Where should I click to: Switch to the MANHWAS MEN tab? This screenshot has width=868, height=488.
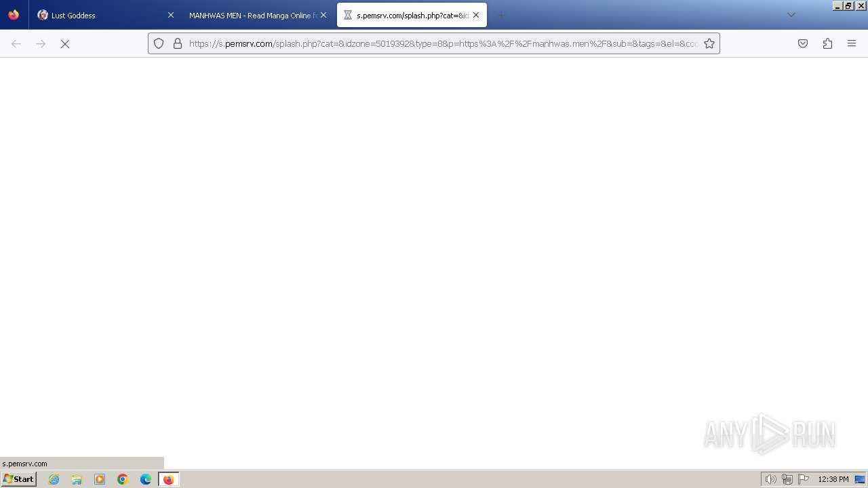click(x=258, y=15)
